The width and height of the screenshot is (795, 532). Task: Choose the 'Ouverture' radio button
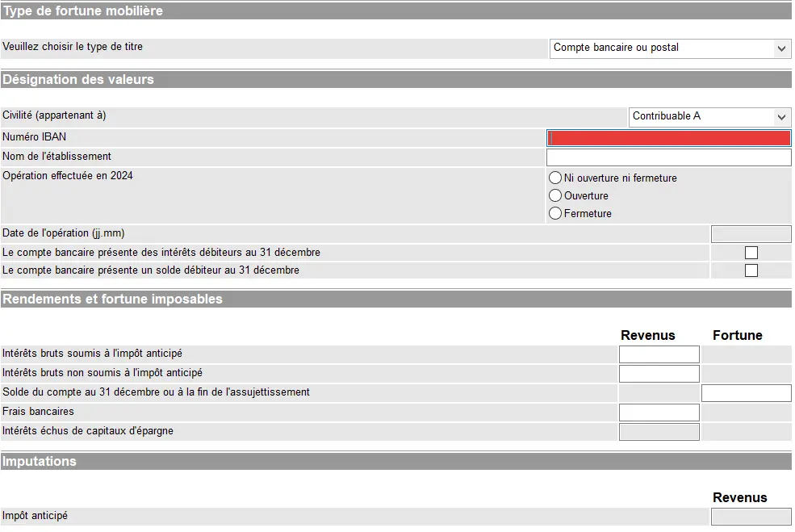(x=555, y=195)
